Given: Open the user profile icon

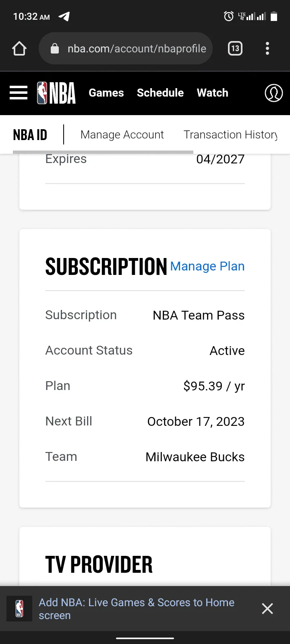Looking at the screenshot, I should (273, 93).
